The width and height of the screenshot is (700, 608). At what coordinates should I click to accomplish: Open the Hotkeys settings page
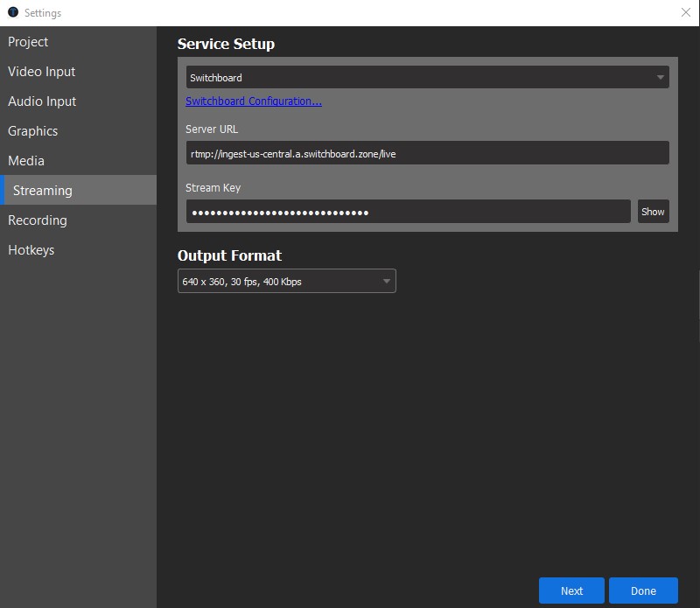click(x=31, y=249)
